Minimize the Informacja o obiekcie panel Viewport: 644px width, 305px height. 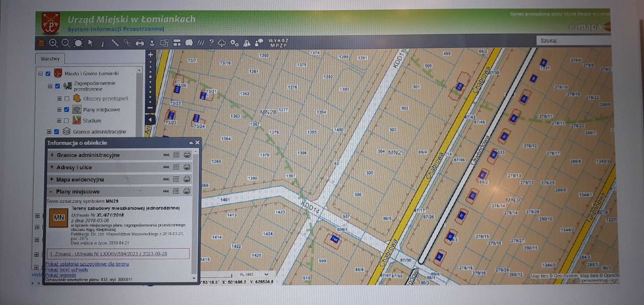point(192,143)
